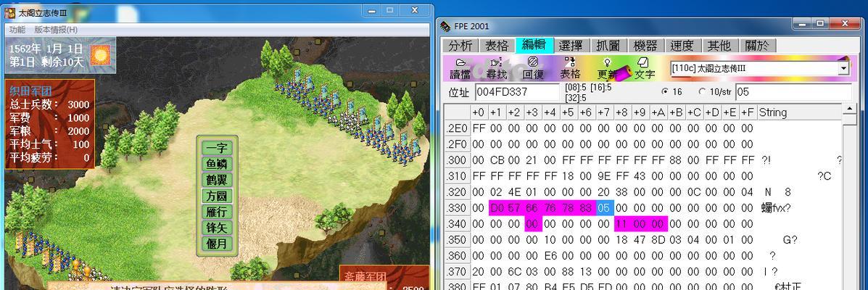Click the +0 column header
868x290 pixels.
tap(479, 112)
